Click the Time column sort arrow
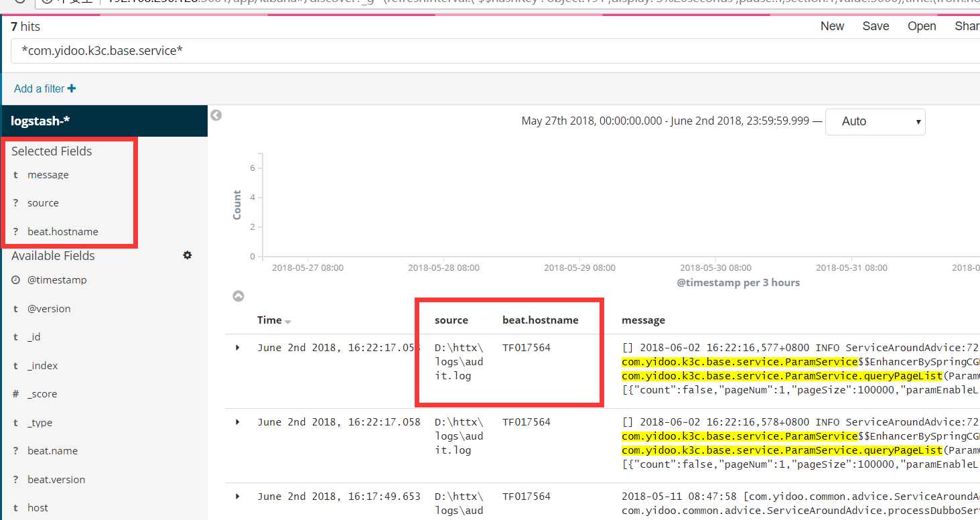The height and width of the screenshot is (520, 980). pos(288,322)
